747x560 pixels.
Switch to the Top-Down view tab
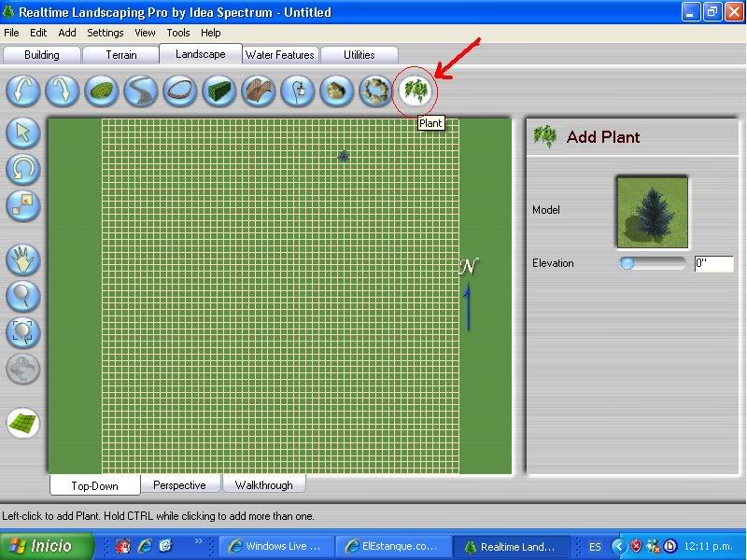[95, 485]
